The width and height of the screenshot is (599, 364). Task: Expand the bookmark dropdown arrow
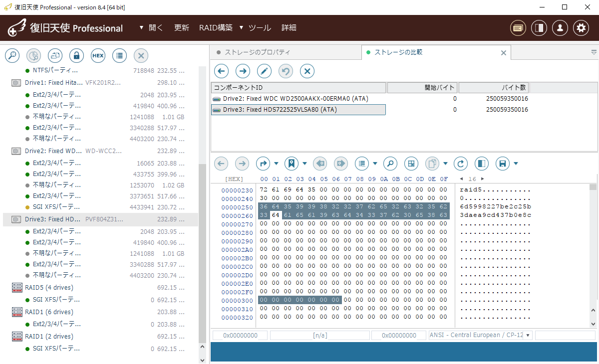point(304,164)
